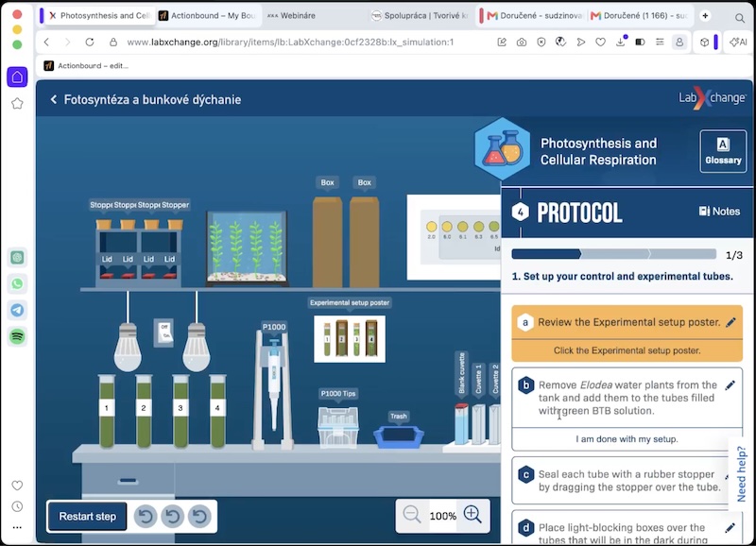
Task: Zoom in with the plus magnifier
Action: 472,515
